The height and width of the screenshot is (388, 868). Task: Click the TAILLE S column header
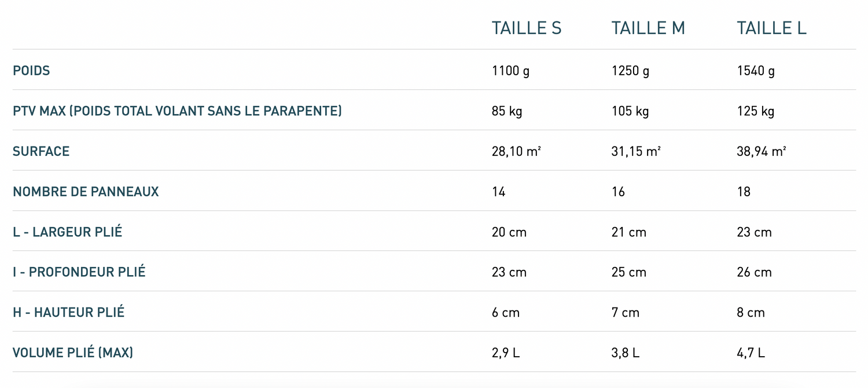click(526, 28)
